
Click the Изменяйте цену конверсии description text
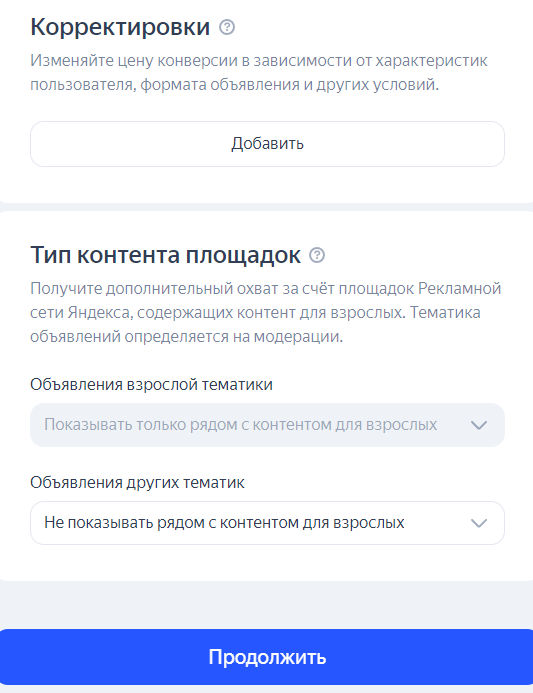pyautogui.click(x=259, y=72)
